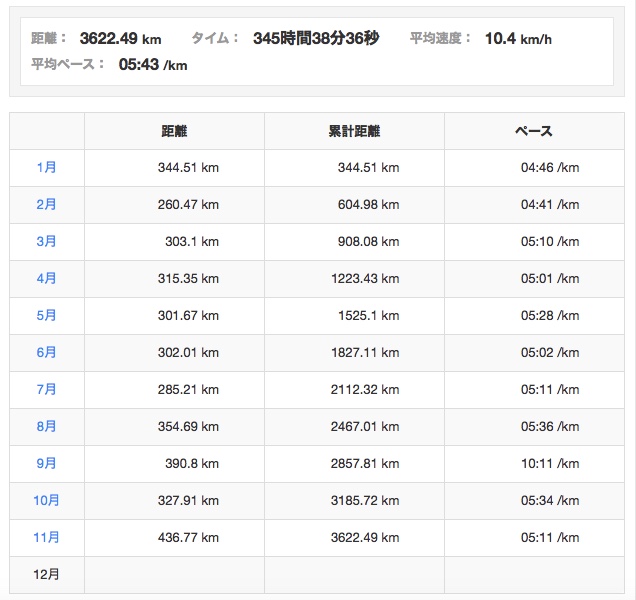Click the 3月 month link
The image size is (636, 600).
46,241
